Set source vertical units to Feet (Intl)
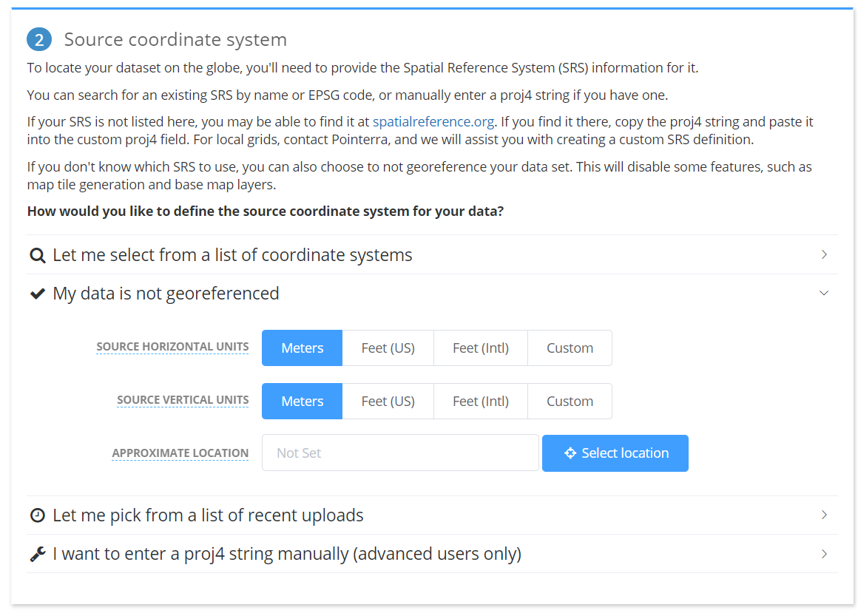The image size is (858, 616). click(481, 402)
